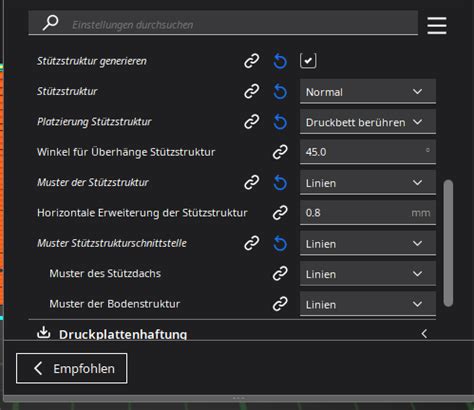This screenshot has width=474, height=410.
Task: Open Muster der Bodenstruktur dropdown
Action: pyautogui.click(x=368, y=304)
